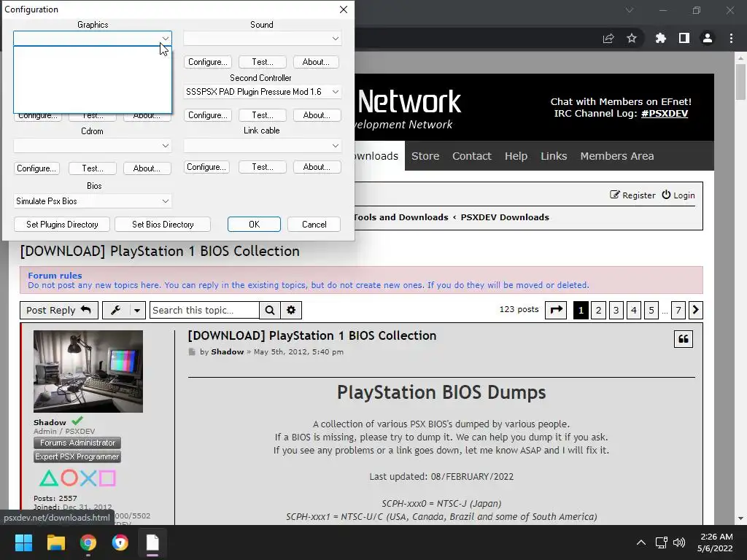
Task: Click Search this topic field
Action: tap(204, 310)
